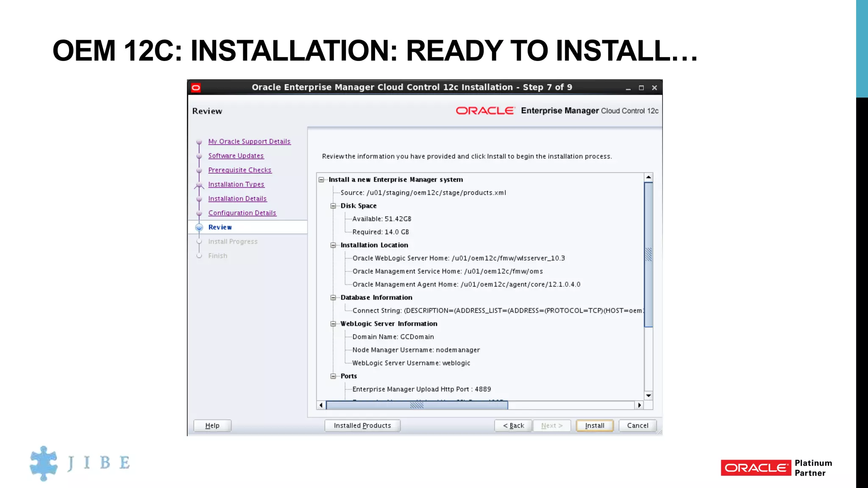This screenshot has width=868, height=488.
Task: Maximize the installer window
Action: (x=641, y=88)
